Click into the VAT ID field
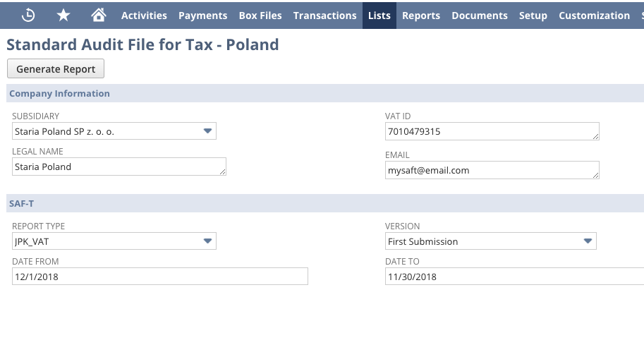This screenshot has width=644, height=357. click(x=492, y=131)
